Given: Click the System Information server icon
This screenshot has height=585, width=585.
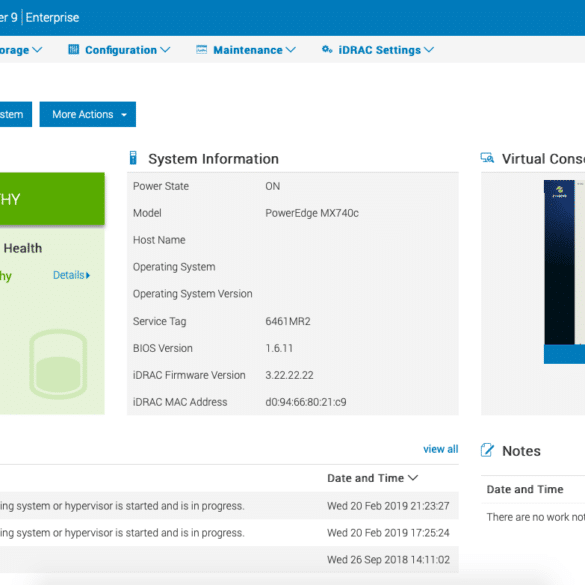Looking at the screenshot, I should pos(133,158).
